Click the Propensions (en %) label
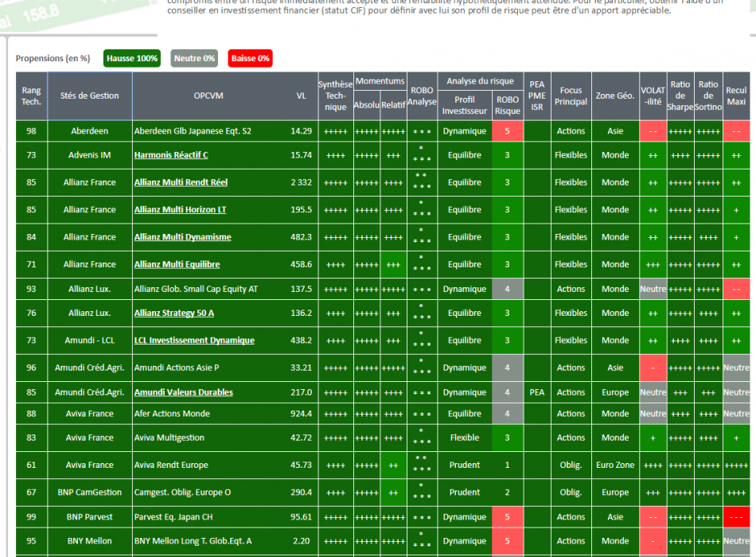Viewport: 756px width, 557px height. point(53,58)
